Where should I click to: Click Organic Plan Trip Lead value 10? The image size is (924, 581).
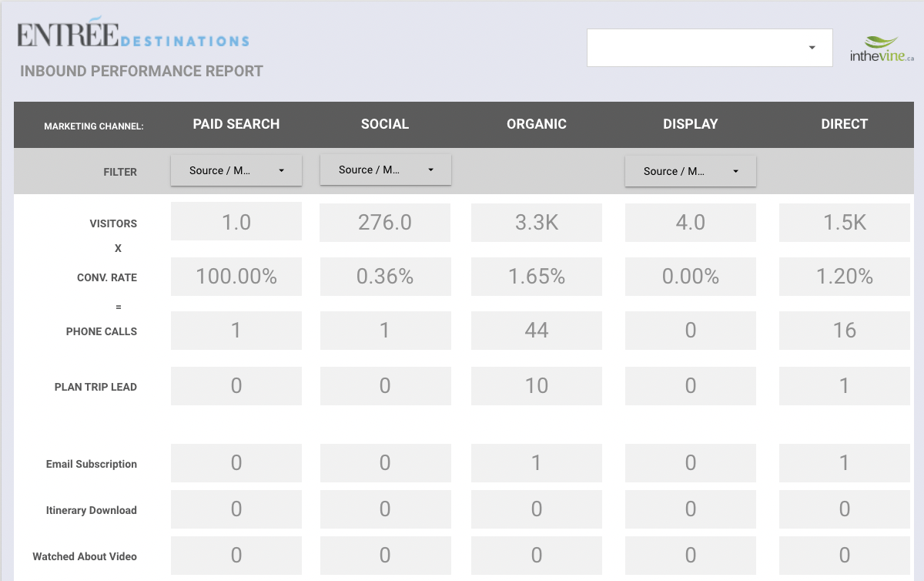[x=537, y=386]
